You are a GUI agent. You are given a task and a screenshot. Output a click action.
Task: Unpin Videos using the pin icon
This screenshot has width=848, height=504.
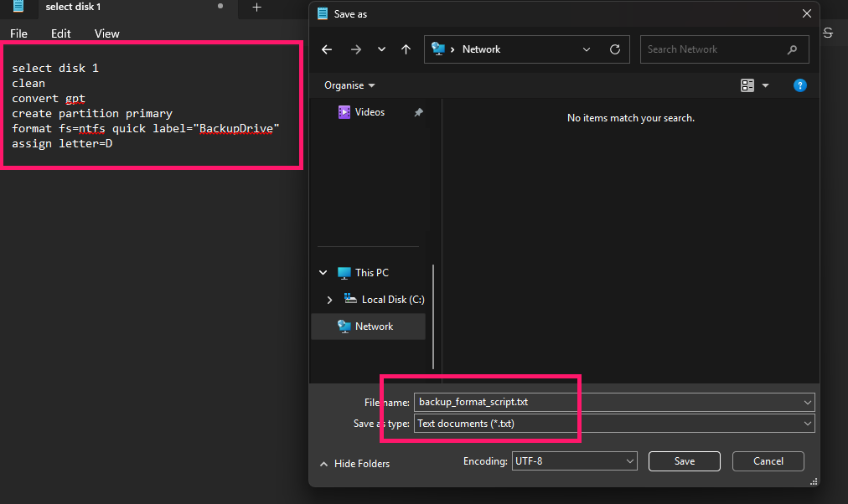[x=419, y=112]
